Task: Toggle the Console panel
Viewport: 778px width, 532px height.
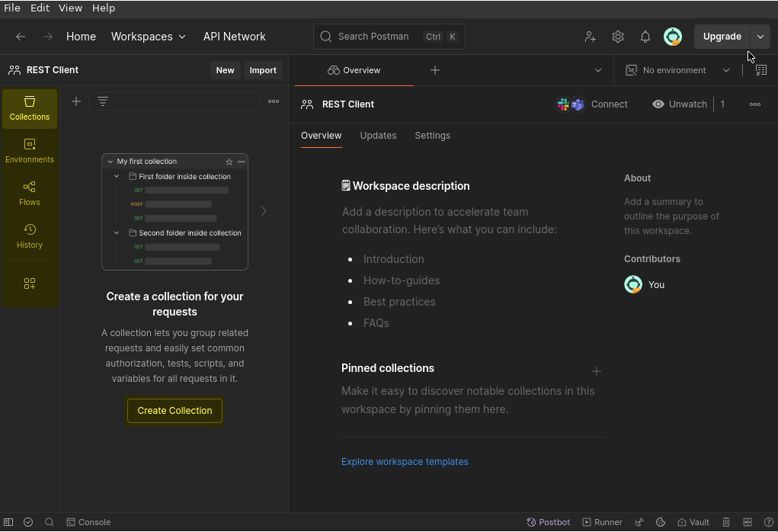Action: (88, 522)
